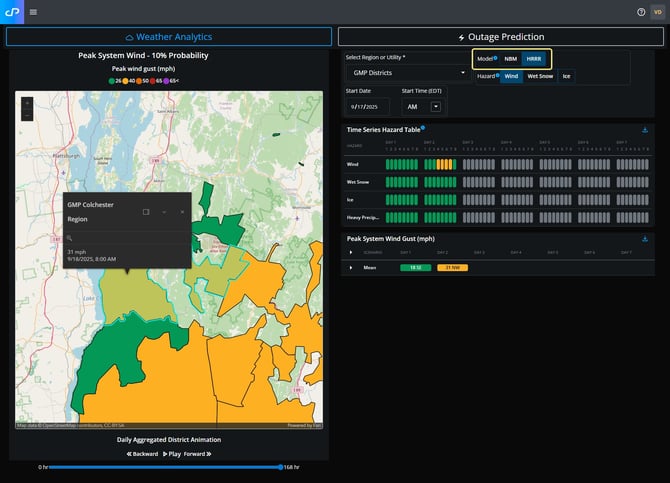This screenshot has height=483, width=670.
Task: Click the animation hour timeline slider
Action: pyautogui.click(x=165, y=467)
